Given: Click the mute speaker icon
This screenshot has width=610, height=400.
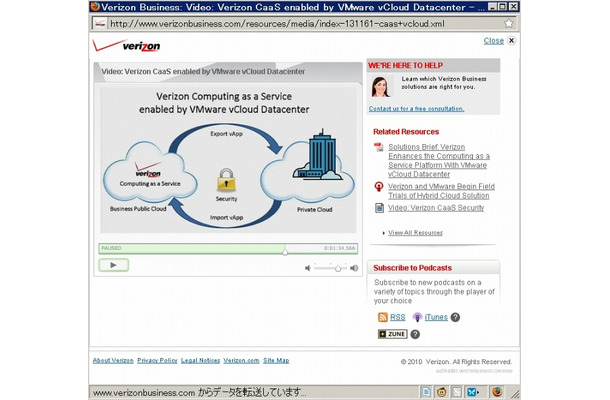Looking at the screenshot, I should [308, 268].
